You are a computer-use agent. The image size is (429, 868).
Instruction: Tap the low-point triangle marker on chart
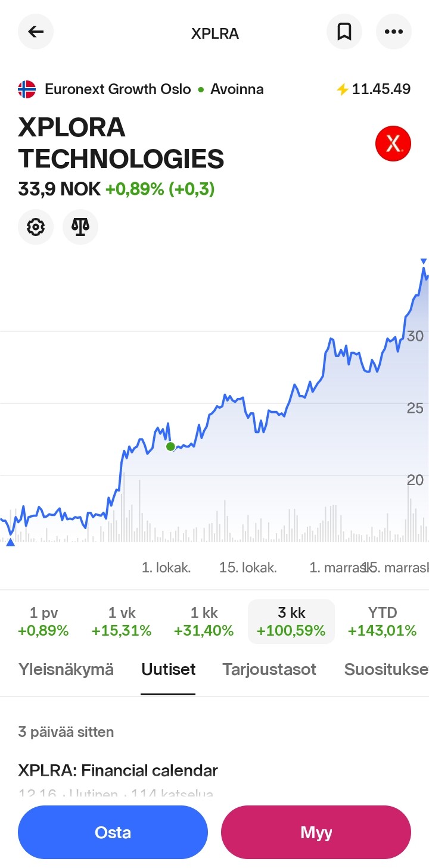(x=10, y=542)
